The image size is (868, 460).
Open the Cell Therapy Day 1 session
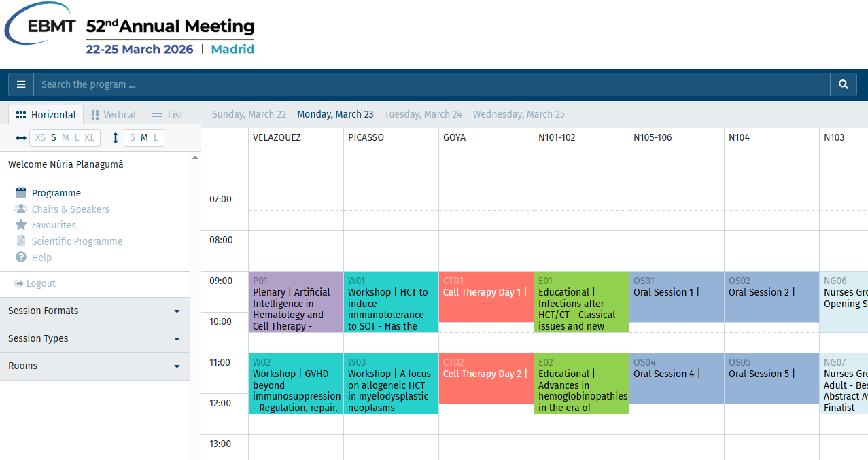tap(486, 297)
